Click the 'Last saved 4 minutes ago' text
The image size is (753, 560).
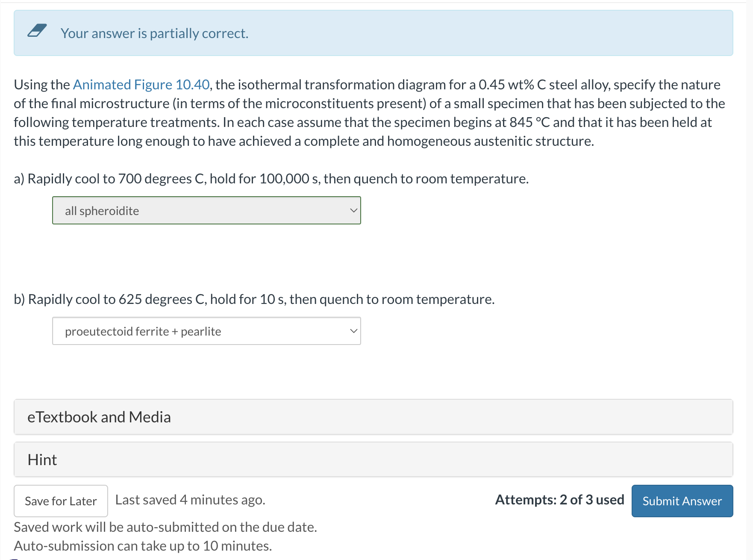pos(190,499)
